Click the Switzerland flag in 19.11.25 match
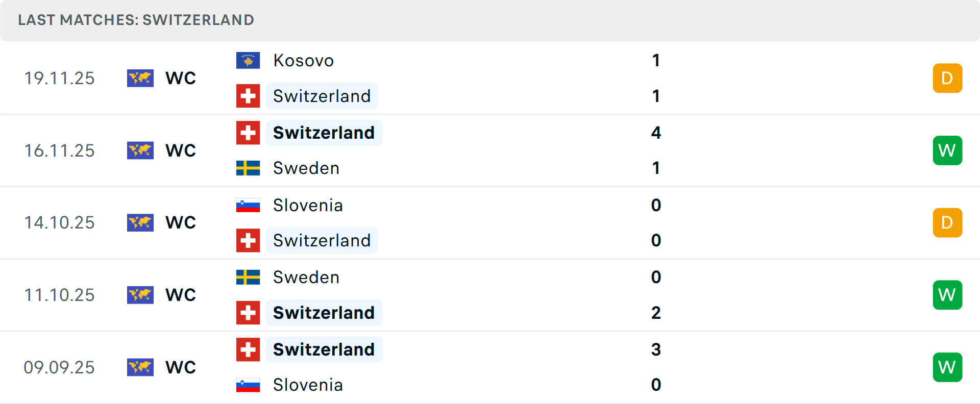 [x=248, y=96]
